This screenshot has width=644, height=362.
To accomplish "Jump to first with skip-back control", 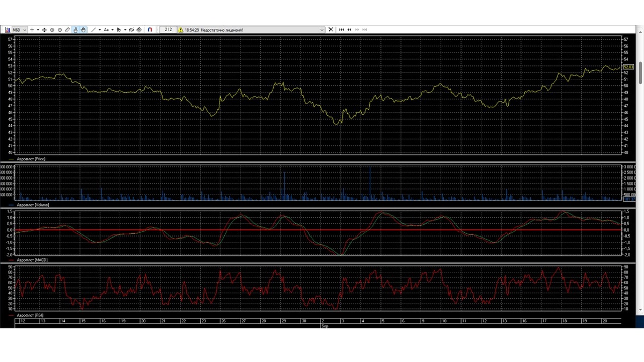I will [342, 29].
